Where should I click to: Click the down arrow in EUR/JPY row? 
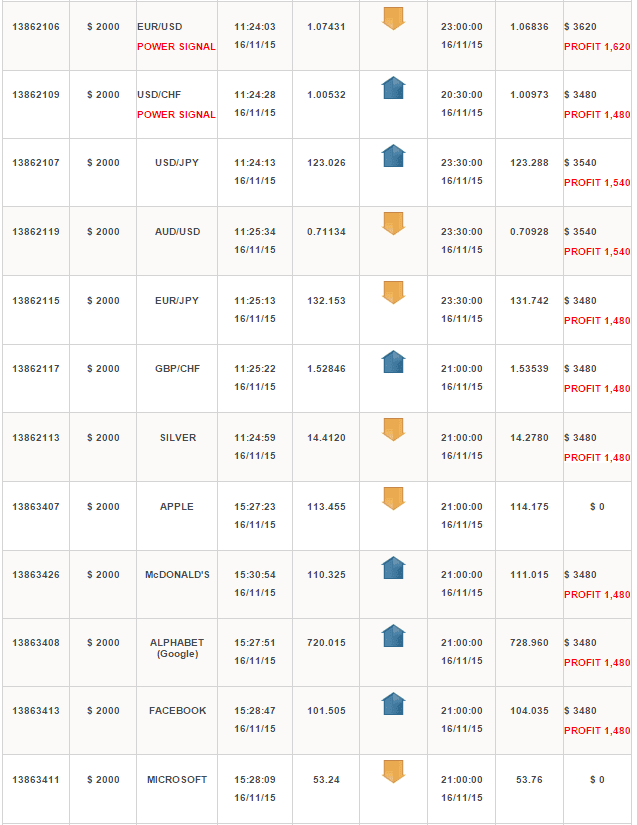tap(393, 293)
